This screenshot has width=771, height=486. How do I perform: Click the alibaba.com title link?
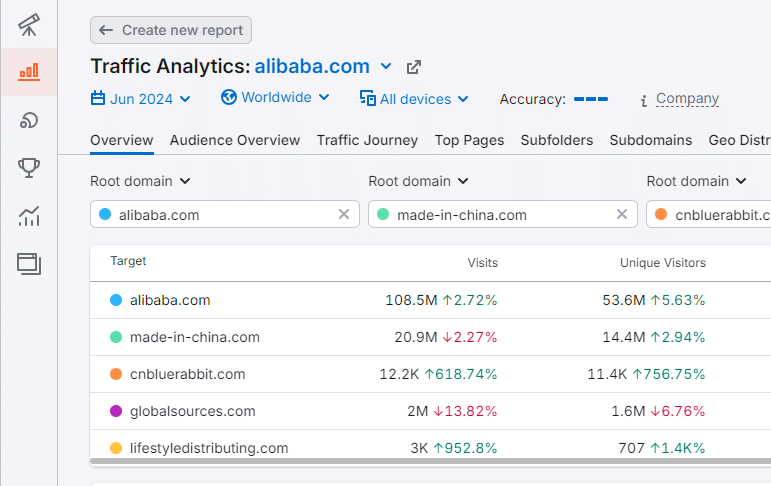pos(312,66)
